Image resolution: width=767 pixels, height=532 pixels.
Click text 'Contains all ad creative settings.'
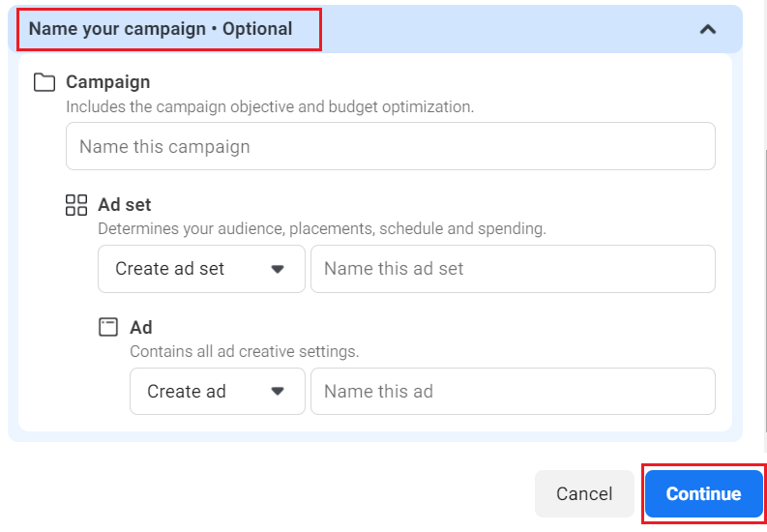(245, 351)
